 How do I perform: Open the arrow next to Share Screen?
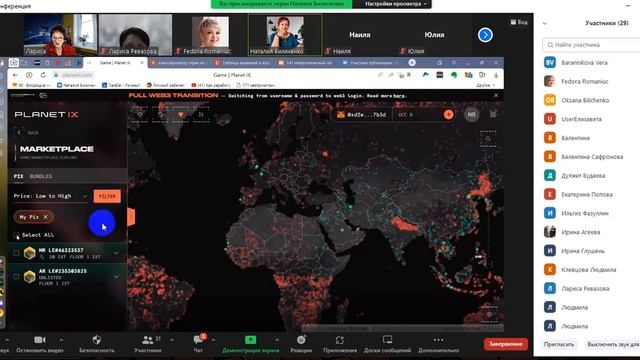click(x=277, y=339)
